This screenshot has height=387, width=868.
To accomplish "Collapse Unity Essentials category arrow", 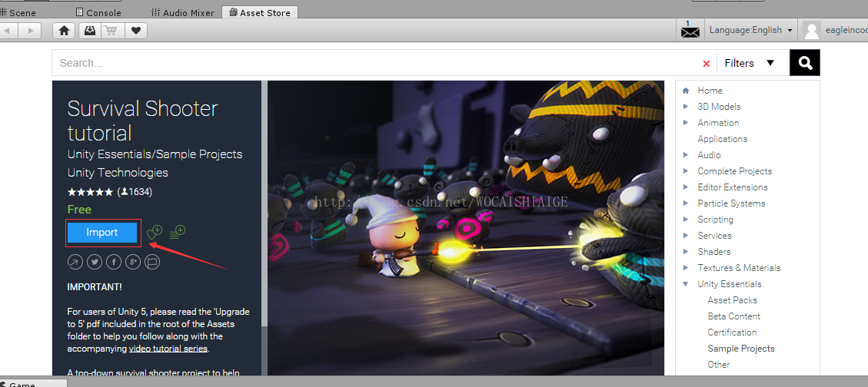I will point(686,283).
